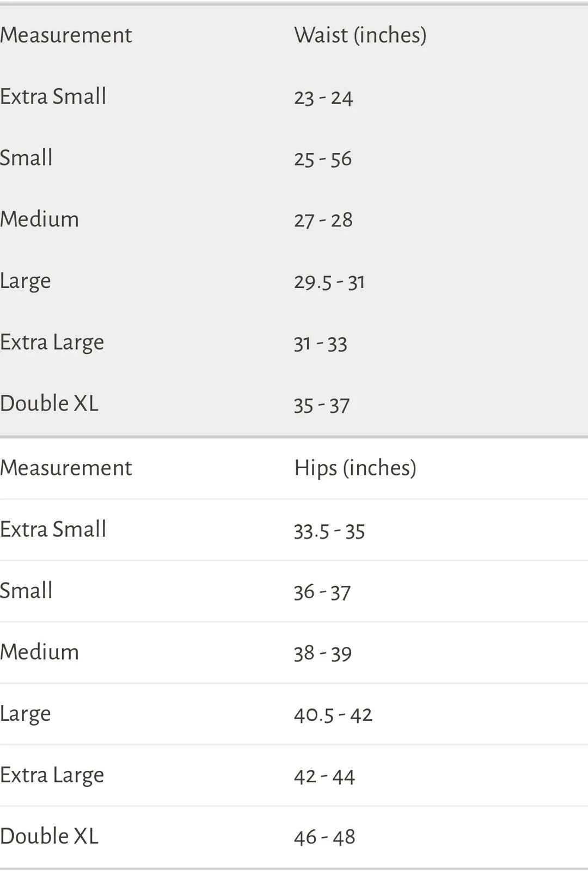Viewport: 588px width, 882px height.
Task: Click "Extra Large" label in hips table
Action: click(x=52, y=775)
